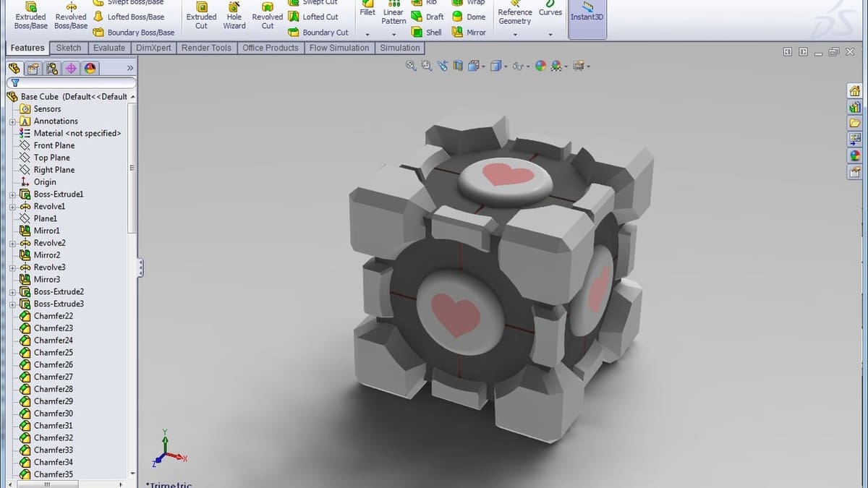Switch to the DisplayManager tab
868x488 pixels.
(x=90, y=68)
